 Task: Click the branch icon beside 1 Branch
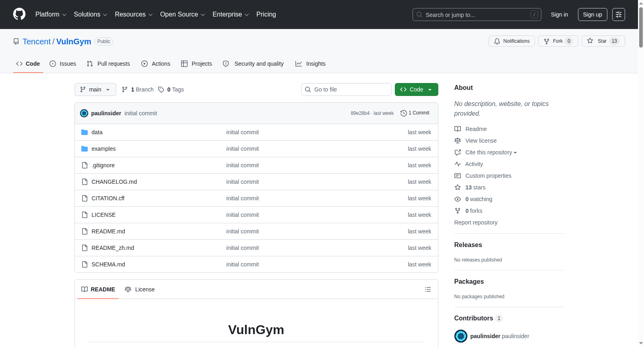coord(125,89)
